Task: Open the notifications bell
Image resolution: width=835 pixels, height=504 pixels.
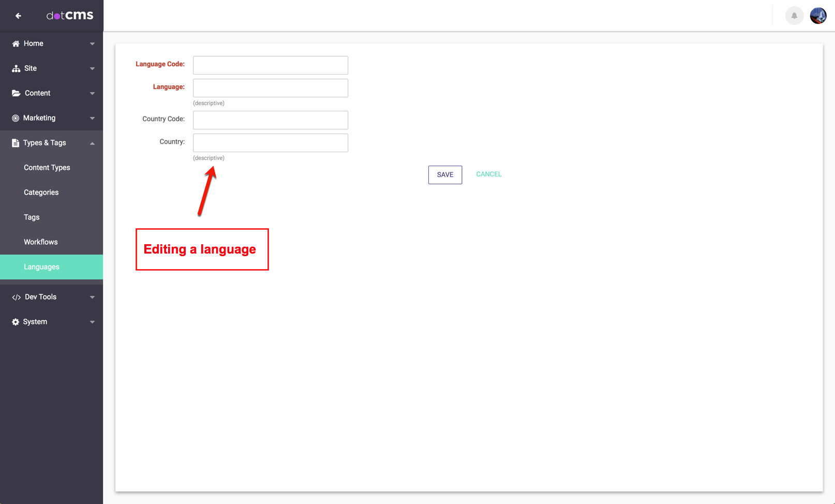Action: pos(794,16)
